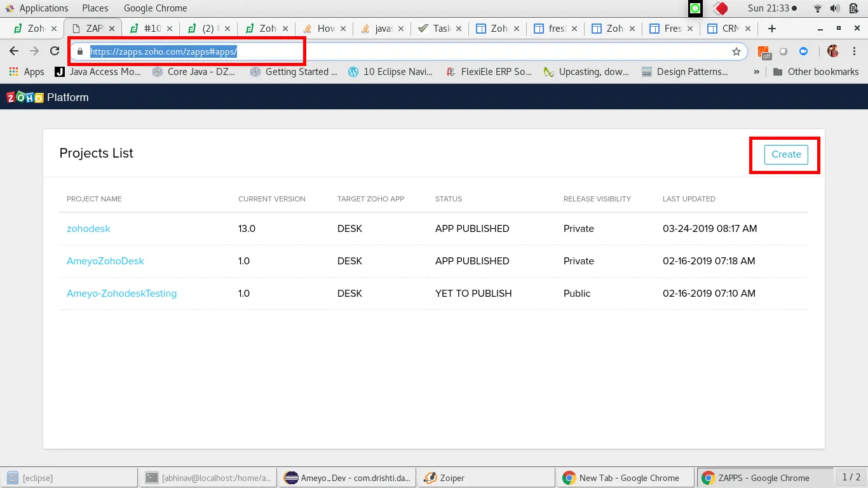Open the zohodesk project
This screenshot has width=868, height=488.
click(88, 229)
